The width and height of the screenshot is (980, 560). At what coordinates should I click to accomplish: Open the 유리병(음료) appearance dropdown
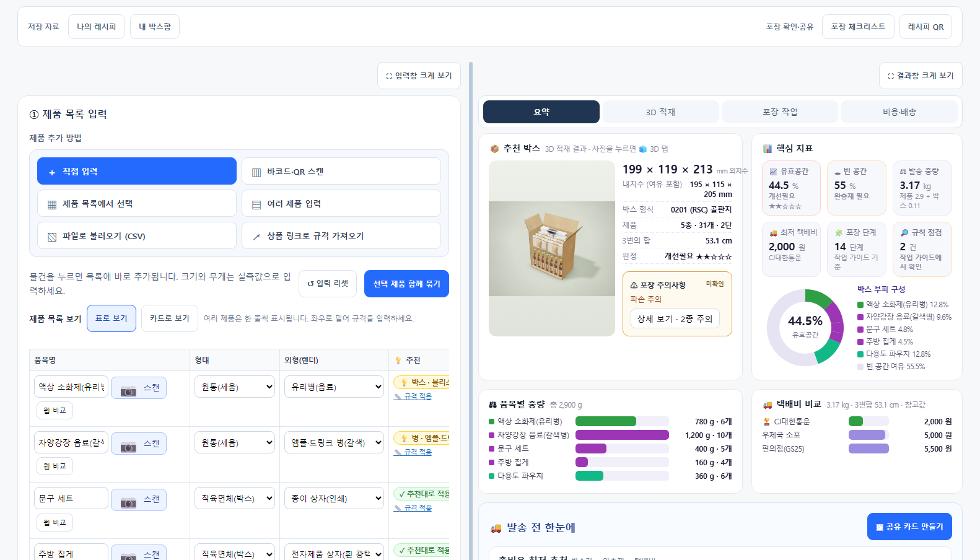click(x=334, y=387)
